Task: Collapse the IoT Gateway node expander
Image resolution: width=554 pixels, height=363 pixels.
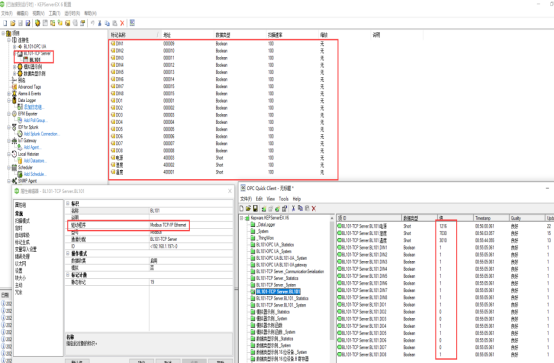Action: click(9, 140)
